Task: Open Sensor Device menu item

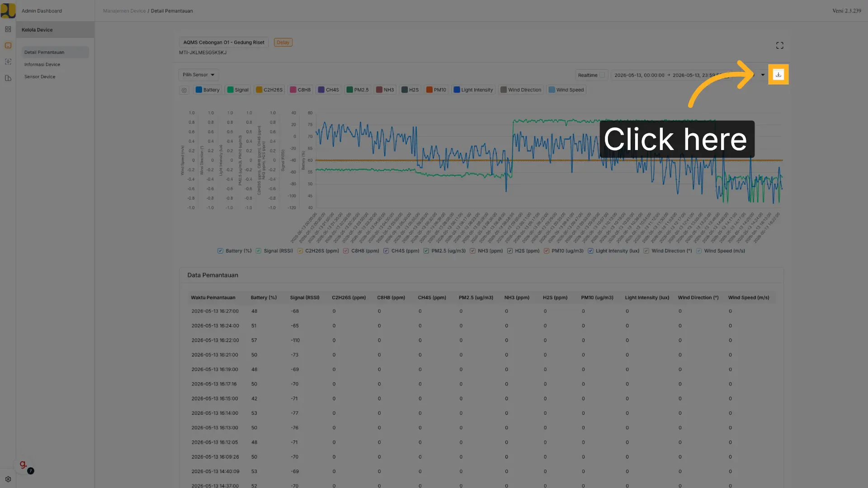Action: coord(40,77)
